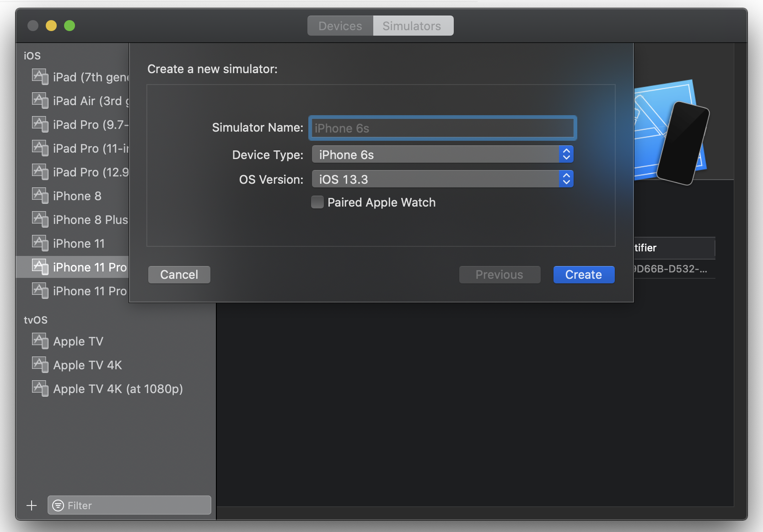Select Apple TV 4K (at 1080p) simulator
The width and height of the screenshot is (763, 532).
pyautogui.click(x=116, y=388)
